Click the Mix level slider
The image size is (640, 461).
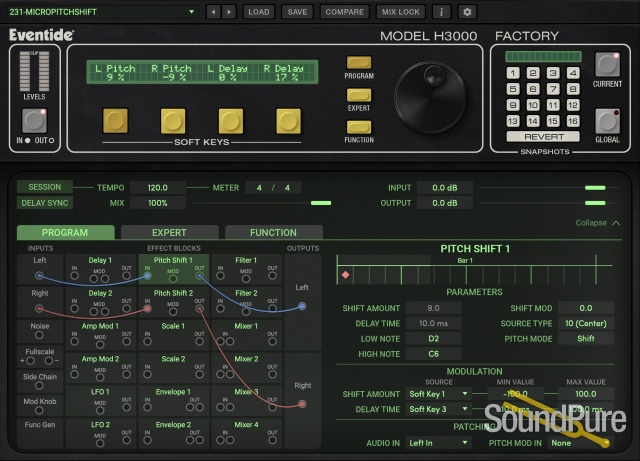pos(320,203)
